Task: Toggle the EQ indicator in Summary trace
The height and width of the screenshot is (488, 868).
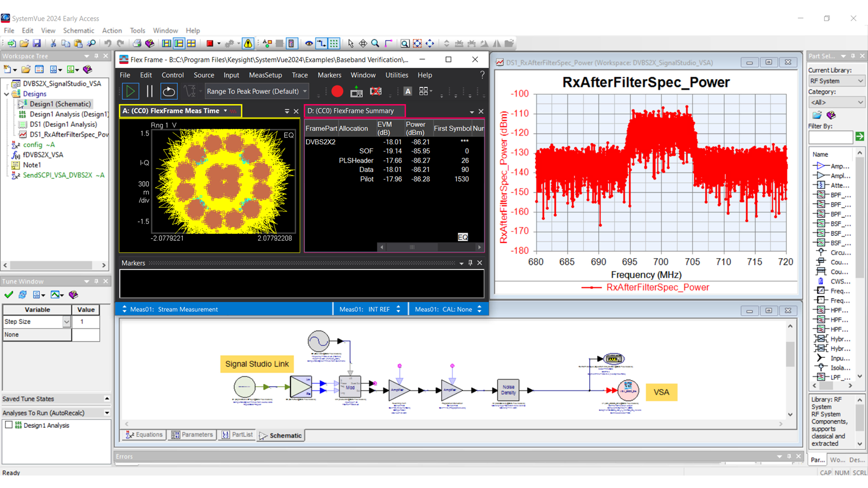Action: point(462,237)
